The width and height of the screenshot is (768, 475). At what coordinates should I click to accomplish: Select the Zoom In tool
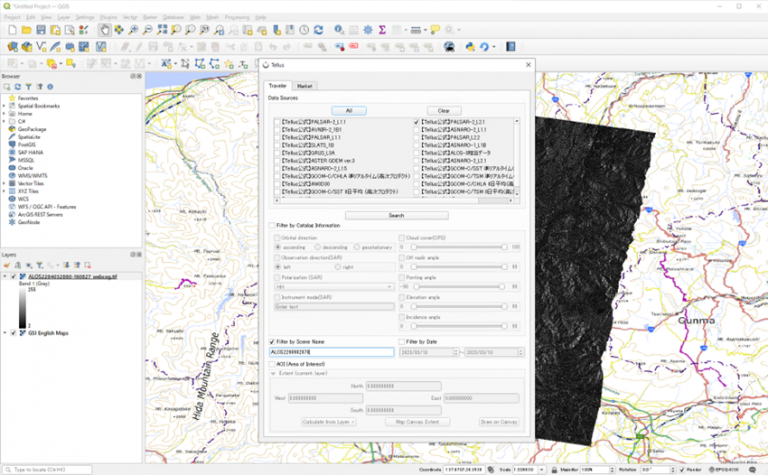pos(133,30)
